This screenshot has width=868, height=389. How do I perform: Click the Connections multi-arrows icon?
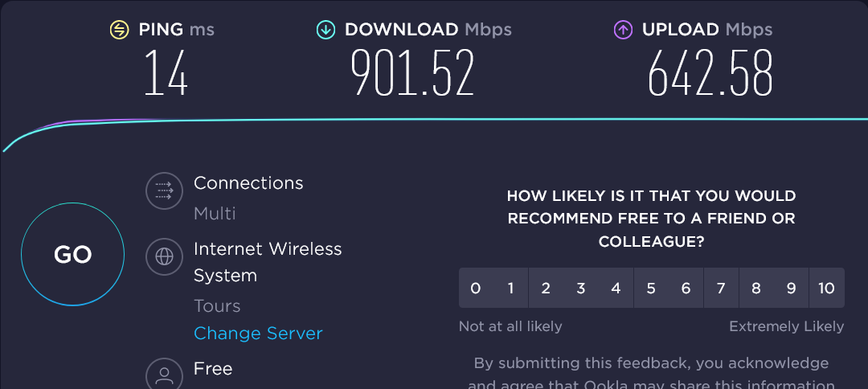click(164, 190)
